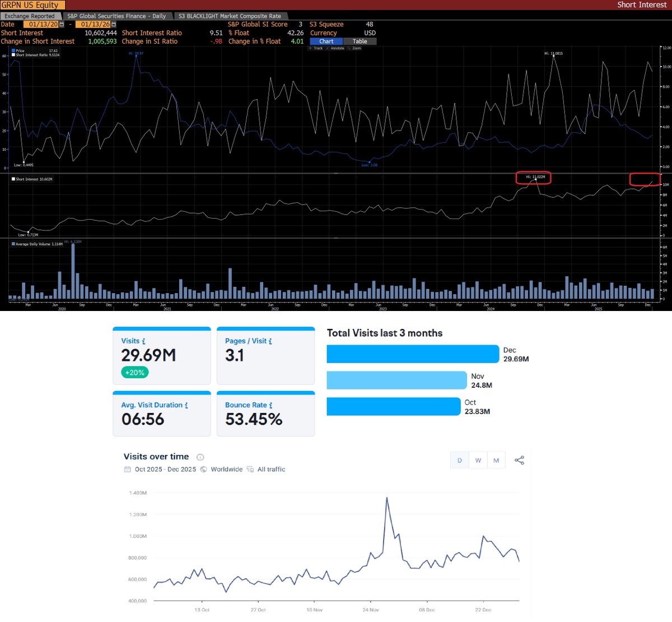Screen dimensions: 672x622
Task: Open the start date calendar picker icon
Action: [62, 25]
